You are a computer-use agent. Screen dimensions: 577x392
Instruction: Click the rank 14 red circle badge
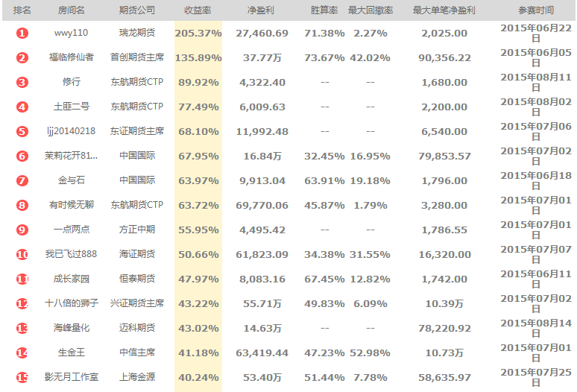(x=22, y=353)
